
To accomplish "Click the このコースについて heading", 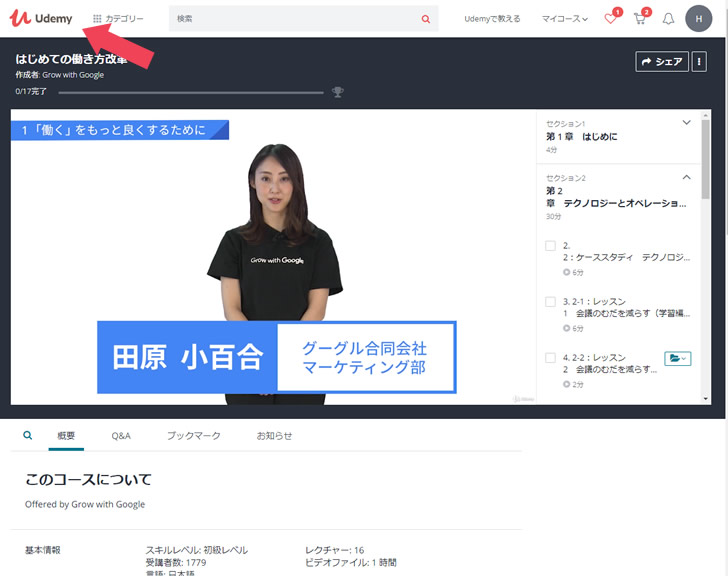I will point(88,479).
